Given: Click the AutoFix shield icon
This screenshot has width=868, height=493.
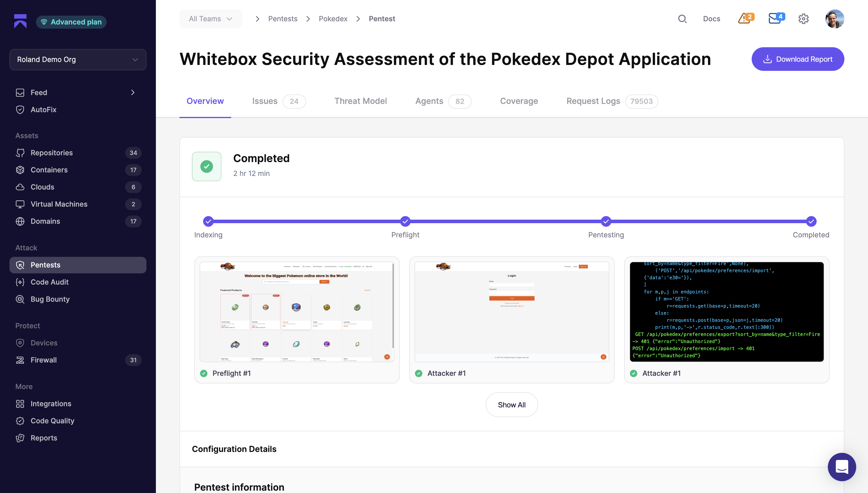Looking at the screenshot, I should point(20,110).
